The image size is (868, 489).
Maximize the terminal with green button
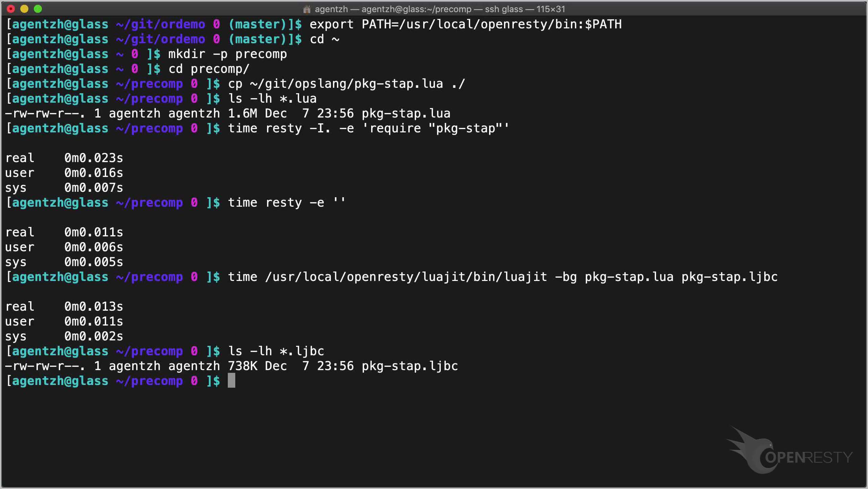pos(38,9)
